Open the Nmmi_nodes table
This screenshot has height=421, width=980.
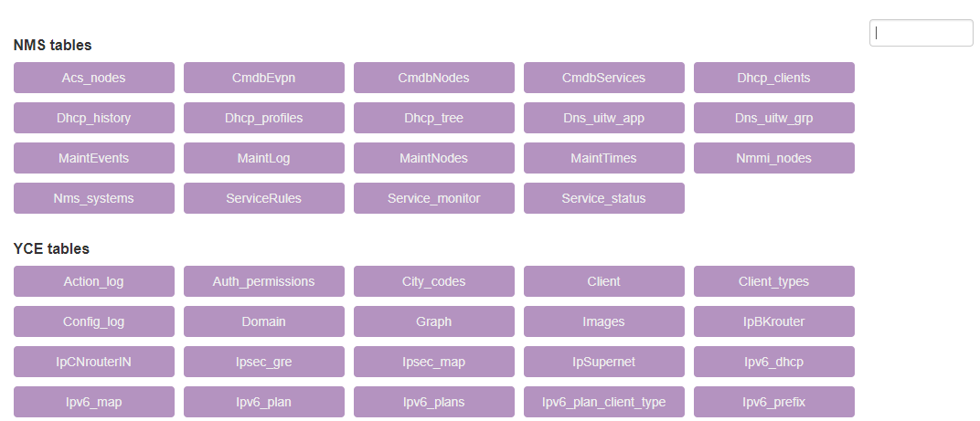tap(773, 158)
